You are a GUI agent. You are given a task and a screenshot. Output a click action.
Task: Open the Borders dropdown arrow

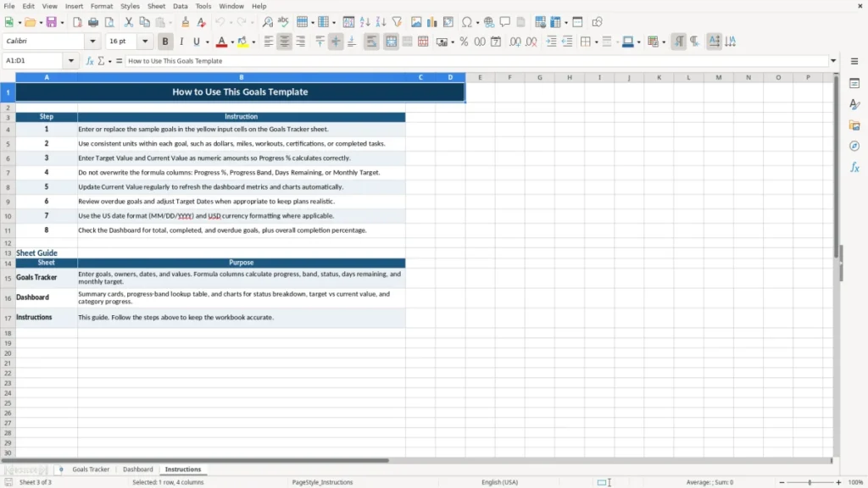point(596,42)
